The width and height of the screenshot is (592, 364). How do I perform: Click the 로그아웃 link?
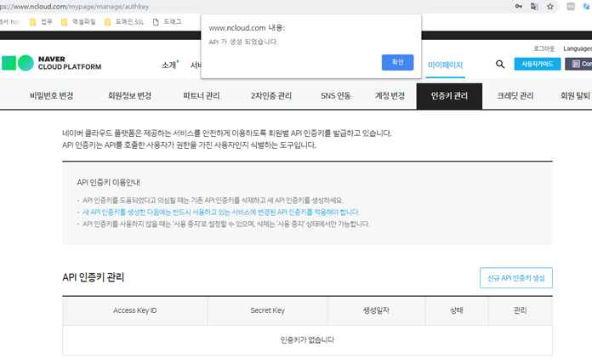(x=544, y=48)
